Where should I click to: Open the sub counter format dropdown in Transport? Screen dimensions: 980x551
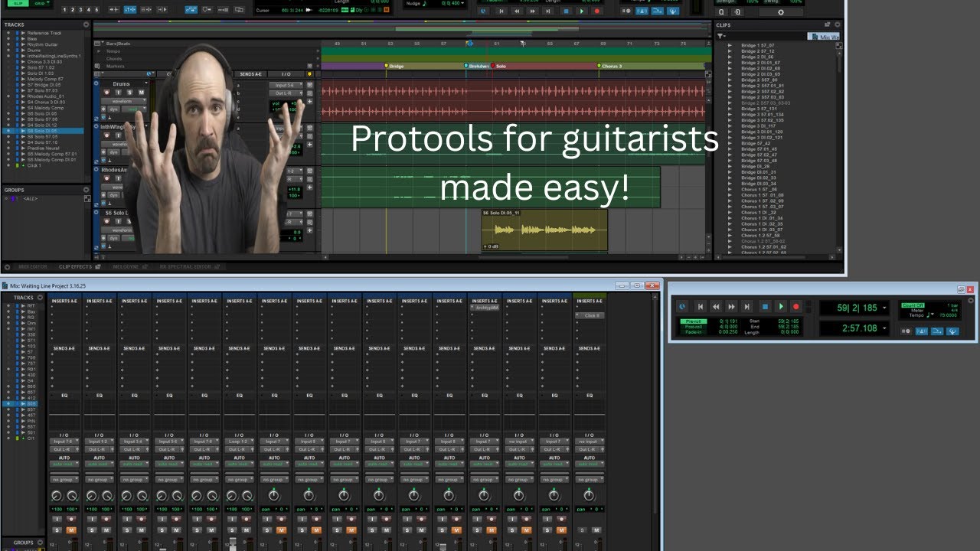[884, 328]
